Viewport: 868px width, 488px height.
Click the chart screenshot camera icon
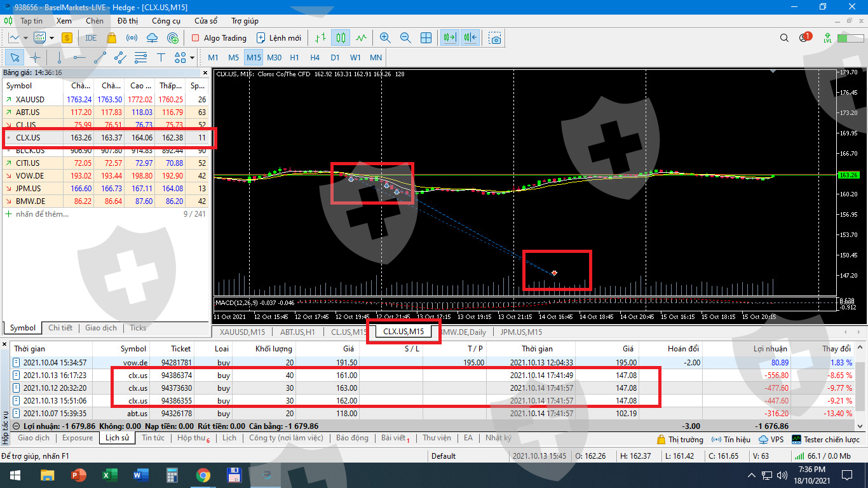pyautogui.click(x=495, y=38)
